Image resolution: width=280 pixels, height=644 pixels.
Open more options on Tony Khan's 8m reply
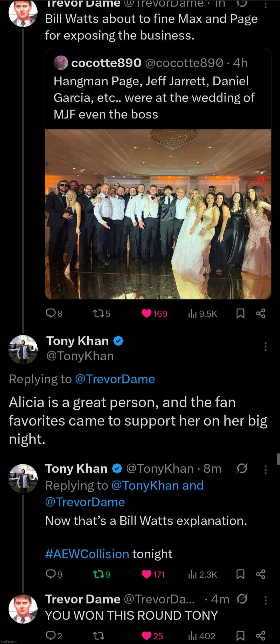pyautogui.click(x=265, y=470)
